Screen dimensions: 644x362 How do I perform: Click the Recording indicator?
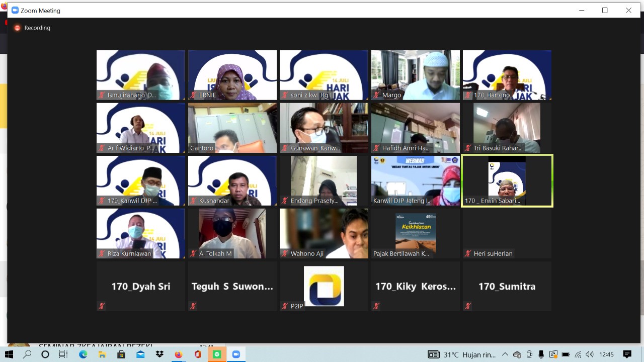[x=33, y=28]
